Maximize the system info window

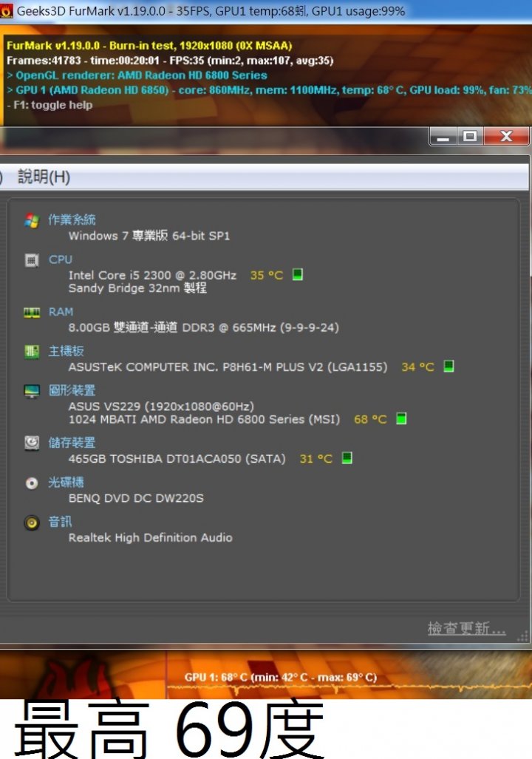pyautogui.click(x=469, y=137)
